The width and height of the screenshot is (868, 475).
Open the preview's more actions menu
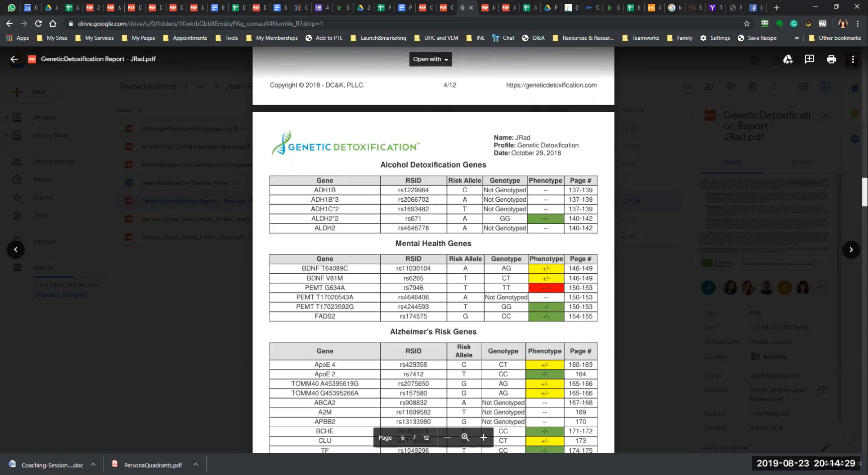click(x=853, y=59)
